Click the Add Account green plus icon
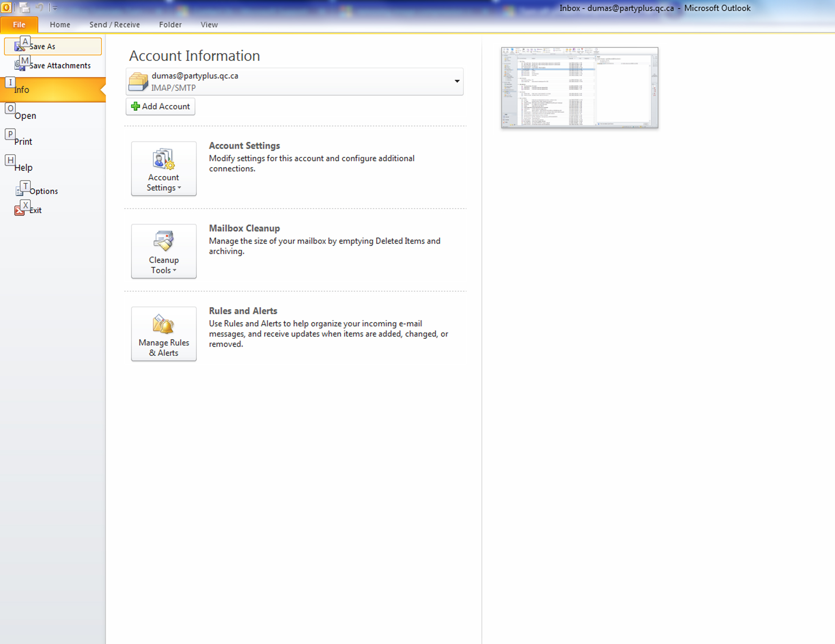The height and width of the screenshot is (644, 835). [x=135, y=106]
